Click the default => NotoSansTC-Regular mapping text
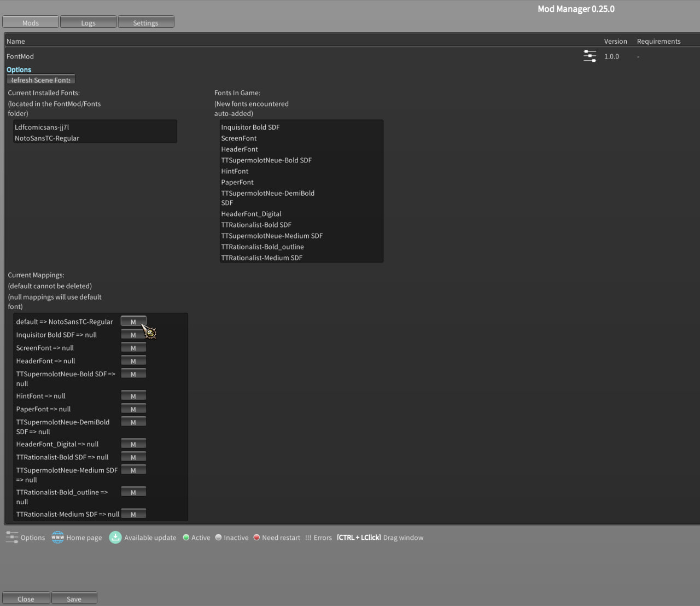The height and width of the screenshot is (606, 700). (x=65, y=322)
